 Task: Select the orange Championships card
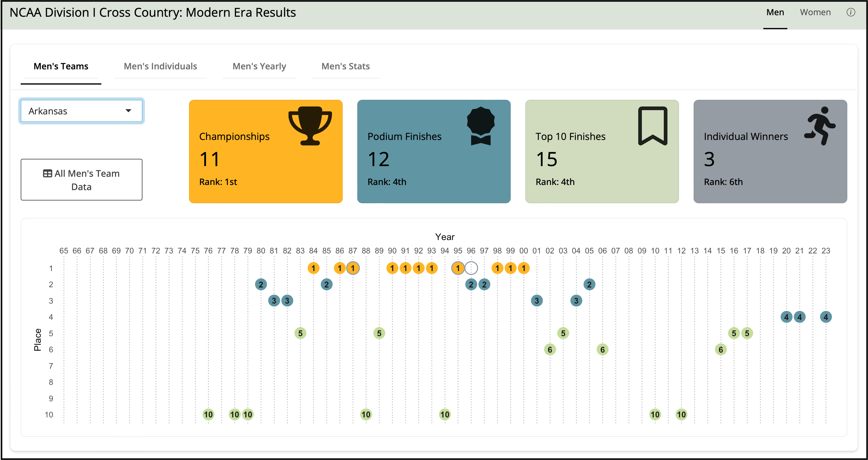(265, 152)
